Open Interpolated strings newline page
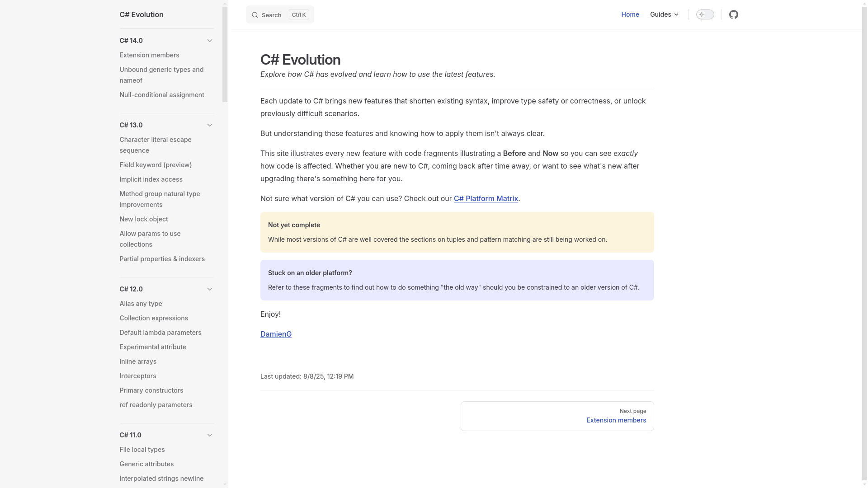 coord(161,479)
